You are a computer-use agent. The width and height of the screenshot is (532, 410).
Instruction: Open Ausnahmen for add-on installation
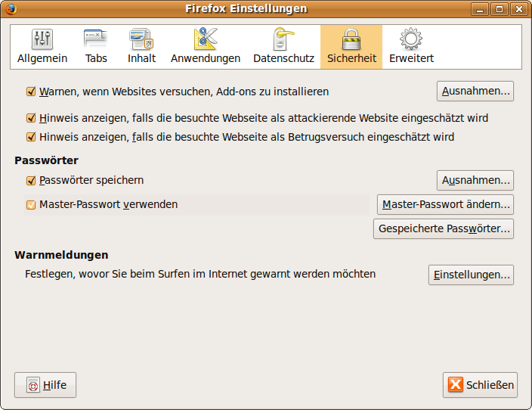coord(475,91)
